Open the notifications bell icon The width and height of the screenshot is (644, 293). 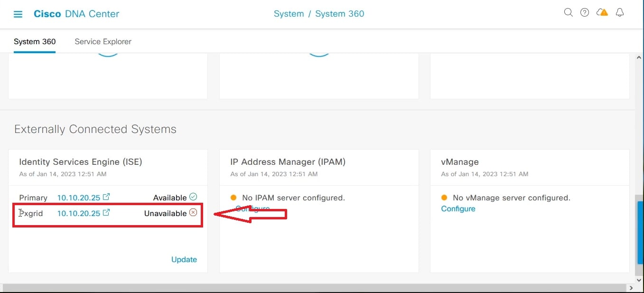click(619, 13)
